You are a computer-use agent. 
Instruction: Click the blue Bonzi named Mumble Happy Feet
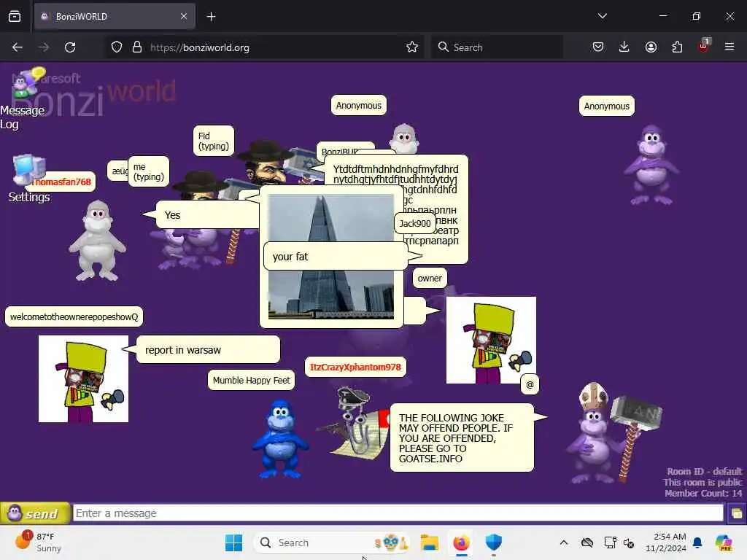(281, 438)
